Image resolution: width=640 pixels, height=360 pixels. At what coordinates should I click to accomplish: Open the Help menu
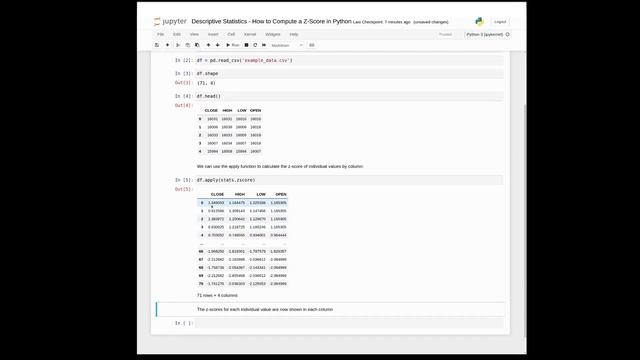point(294,34)
